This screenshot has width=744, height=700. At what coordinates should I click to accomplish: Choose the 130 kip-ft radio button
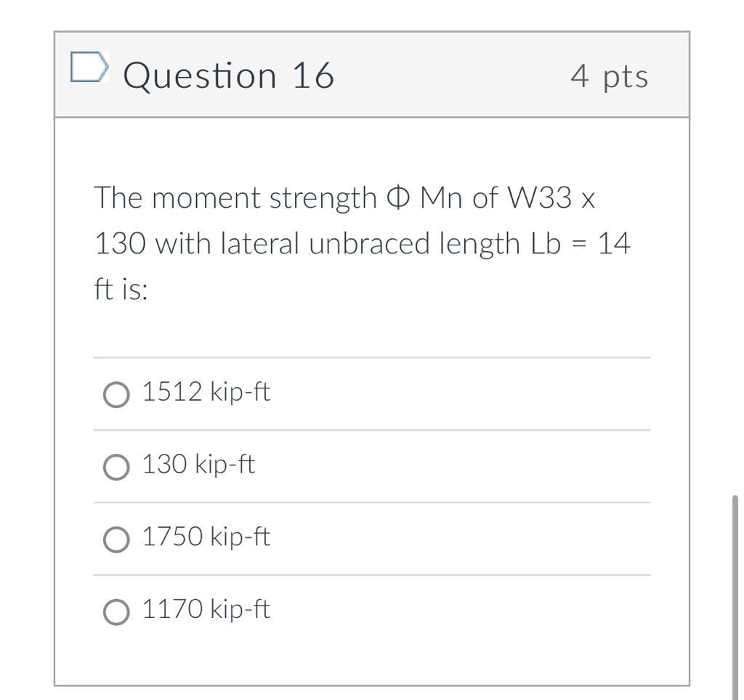116,467
